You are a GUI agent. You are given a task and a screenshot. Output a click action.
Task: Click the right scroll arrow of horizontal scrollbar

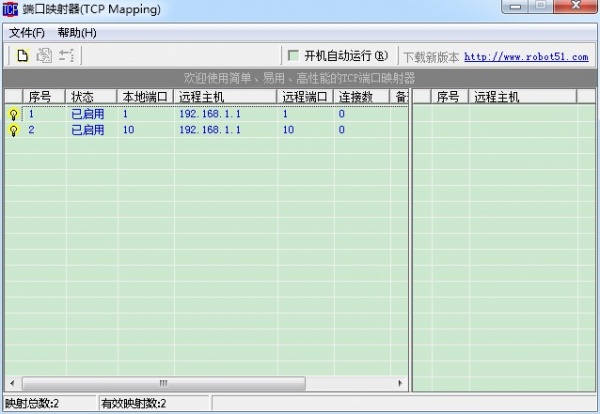tap(401, 383)
